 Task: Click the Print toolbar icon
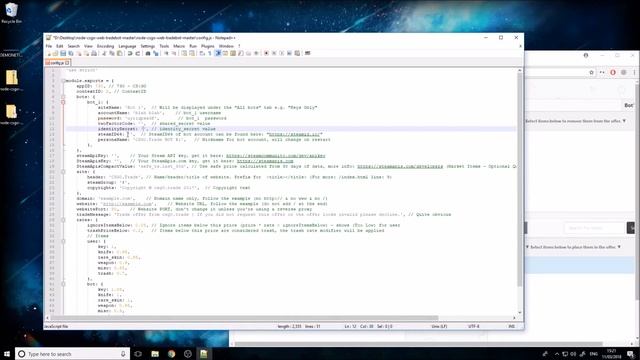coord(94,53)
